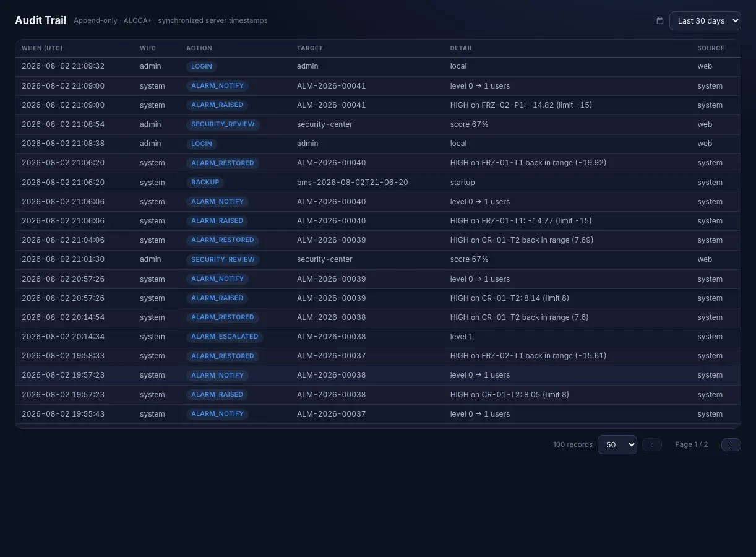This screenshot has width=756, height=557.
Task: Click the ACTION column header
Action: click(x=199, y=48)
